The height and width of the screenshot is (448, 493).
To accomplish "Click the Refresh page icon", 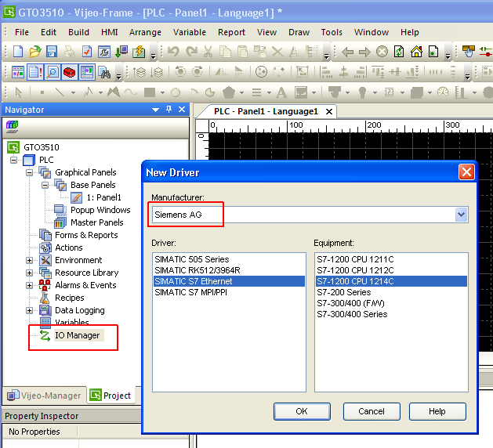I will click(x=399, y=52).
